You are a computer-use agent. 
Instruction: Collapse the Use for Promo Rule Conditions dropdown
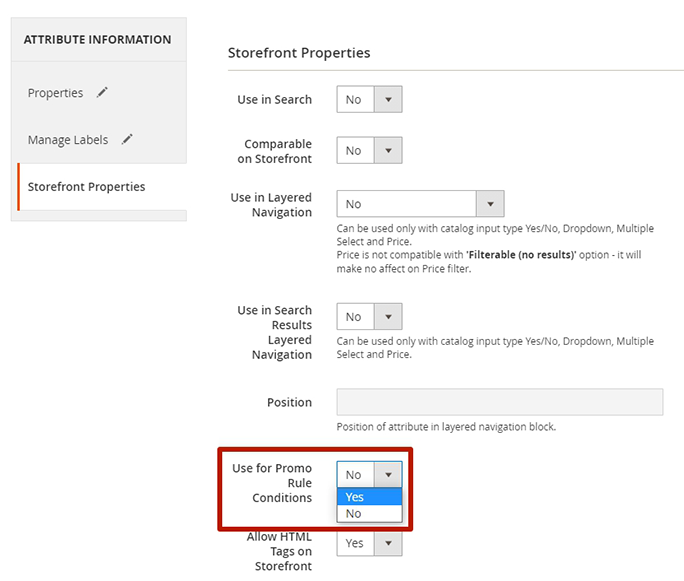[369, 474]
